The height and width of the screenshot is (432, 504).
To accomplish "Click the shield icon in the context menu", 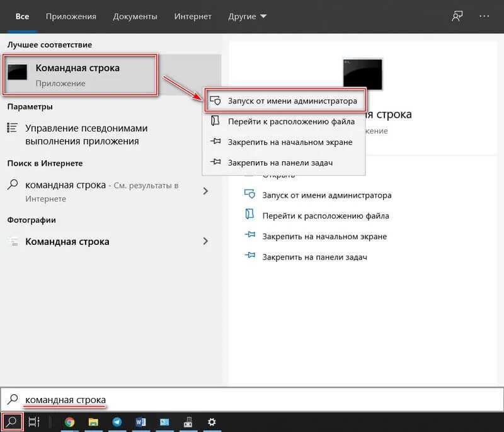I will point(215,101).
